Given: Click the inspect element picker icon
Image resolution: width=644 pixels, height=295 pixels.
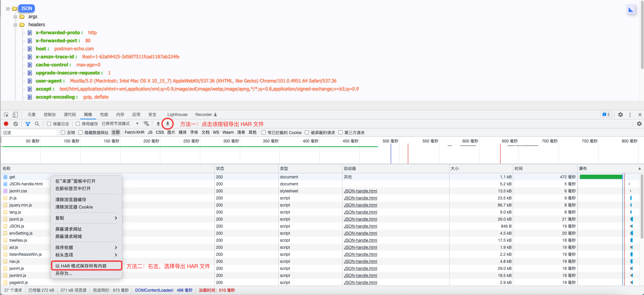Looking at the screenshot, I should click(x=6, y=115).
